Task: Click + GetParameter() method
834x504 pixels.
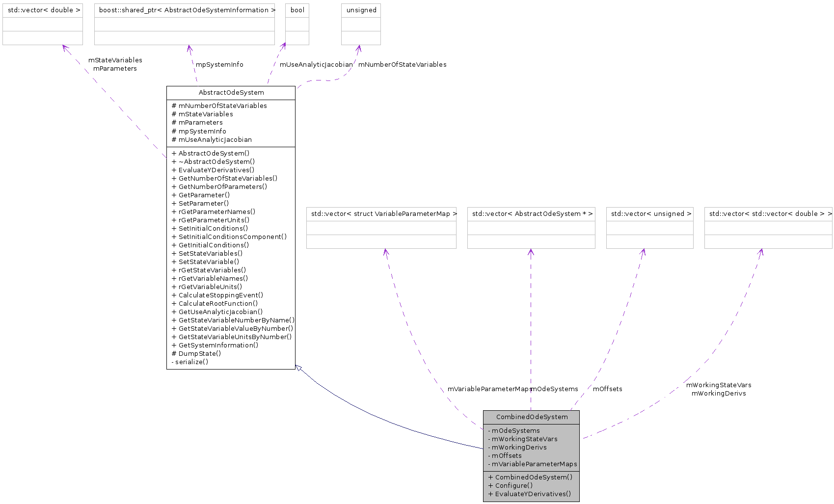Action: click(201, 195)
